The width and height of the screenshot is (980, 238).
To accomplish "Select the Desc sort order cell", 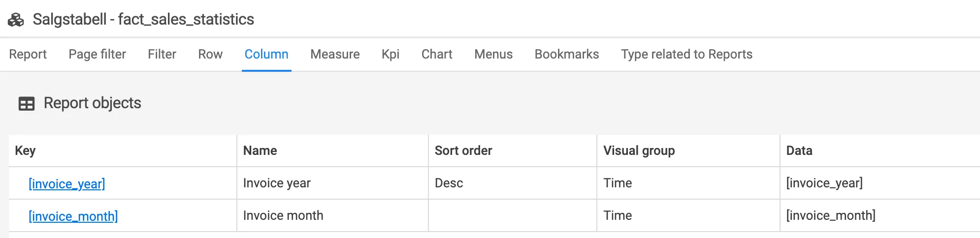I will (449, 183).
